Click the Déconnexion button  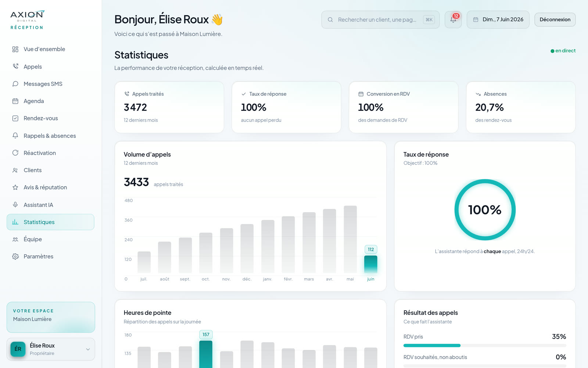[x=555, y=20]
